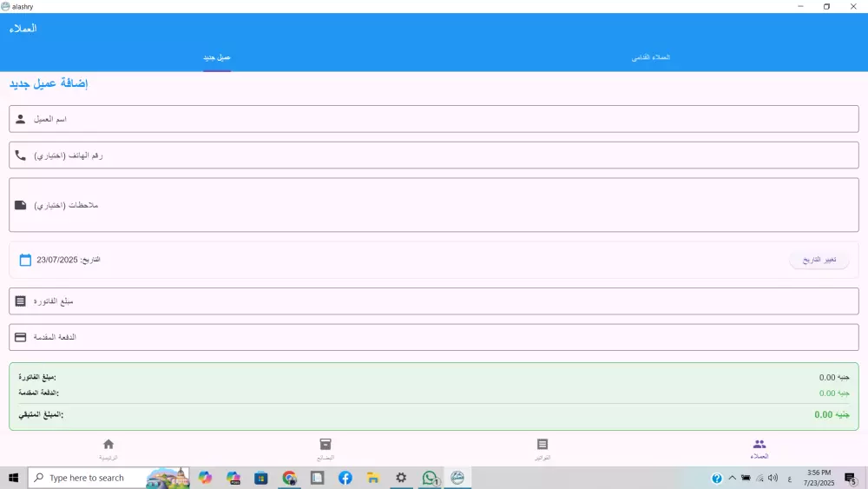Viewport: 868px width, 489px height.
Task: Open Settings gear from the taskbar
Action: pyautogui.click(x=401, y=478)
